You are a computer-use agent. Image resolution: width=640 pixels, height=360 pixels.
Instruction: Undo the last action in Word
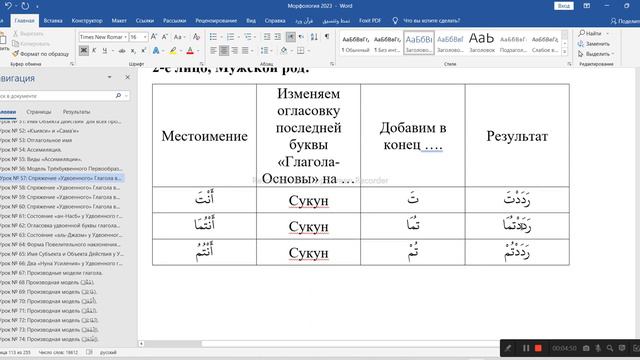[8, 6]
